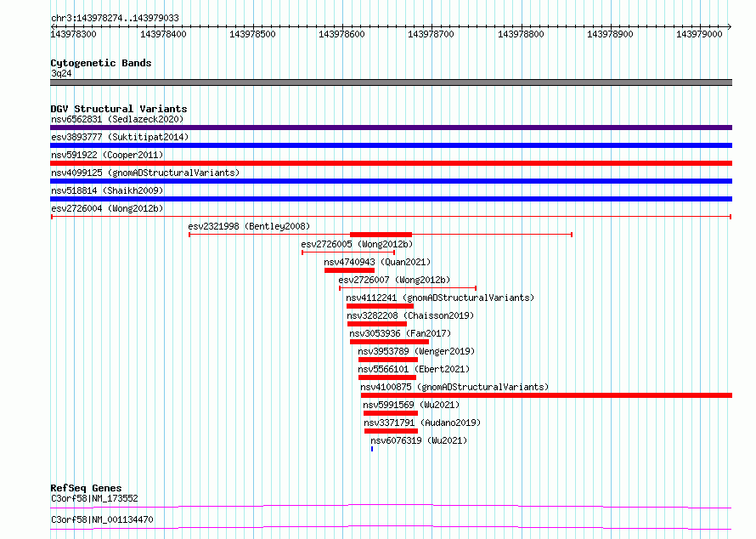
Task: Click the nsv6562831 (Sedlazeck2020) purple variant bar
Action: pos(391,128)
